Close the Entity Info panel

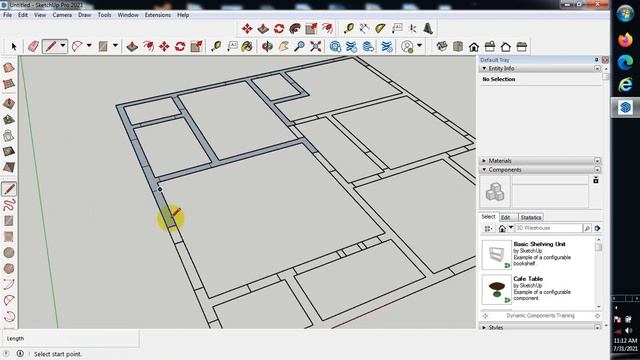pyautogui.click(x=597, y=68)
